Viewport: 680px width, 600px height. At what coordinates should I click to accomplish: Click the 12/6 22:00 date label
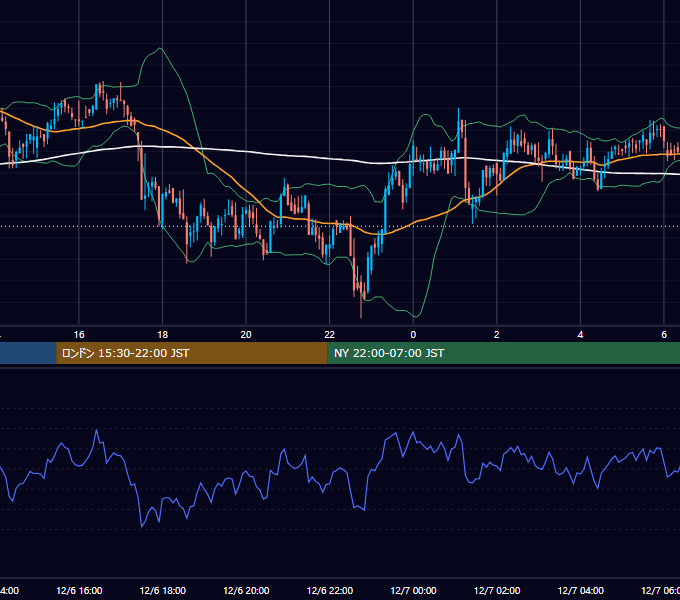tap(330, 590)
